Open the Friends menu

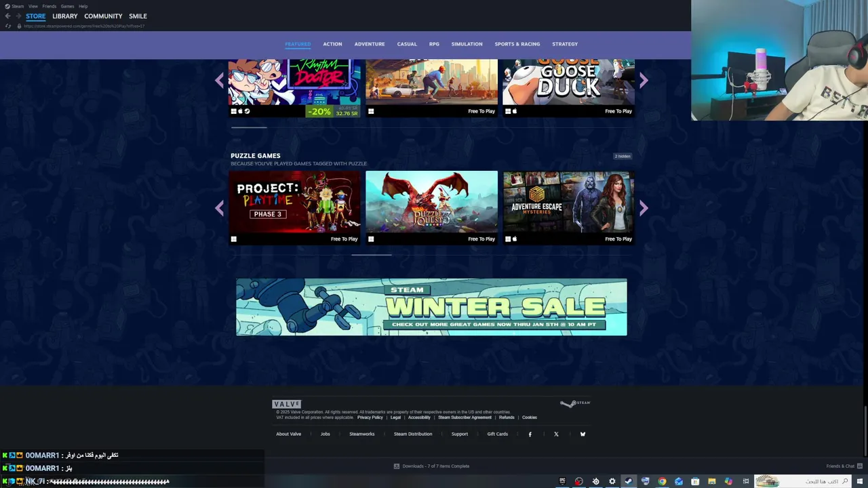coord(50,6)
